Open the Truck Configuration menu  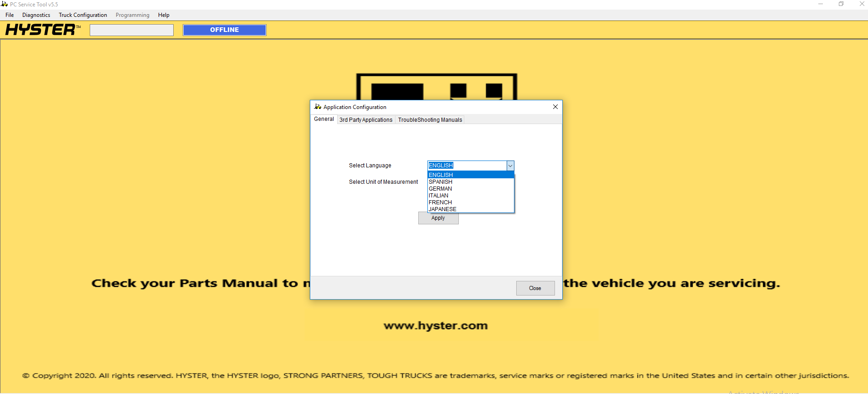tap(83, 15)
